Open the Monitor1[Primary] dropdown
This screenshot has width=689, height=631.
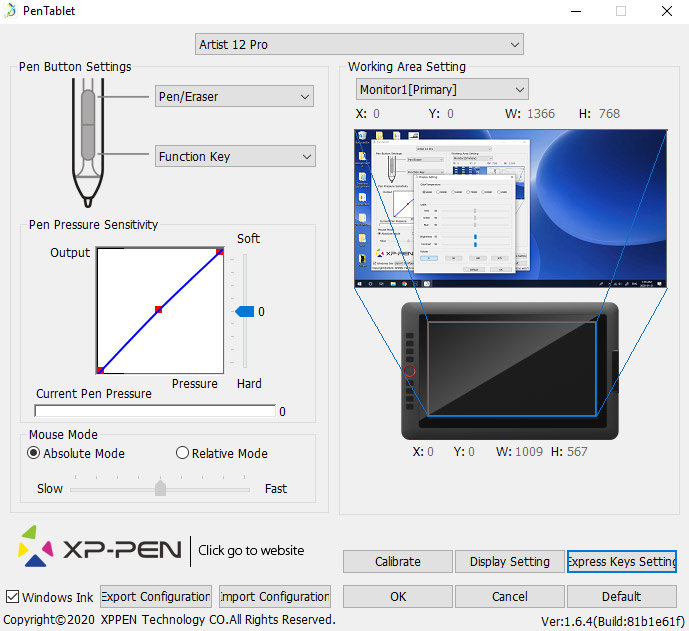tap(442, 90)
